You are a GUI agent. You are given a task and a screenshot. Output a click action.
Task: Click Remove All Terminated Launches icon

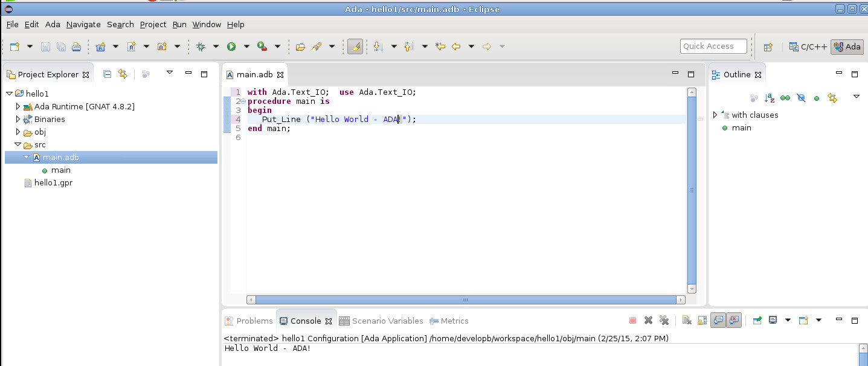[664, 320]
